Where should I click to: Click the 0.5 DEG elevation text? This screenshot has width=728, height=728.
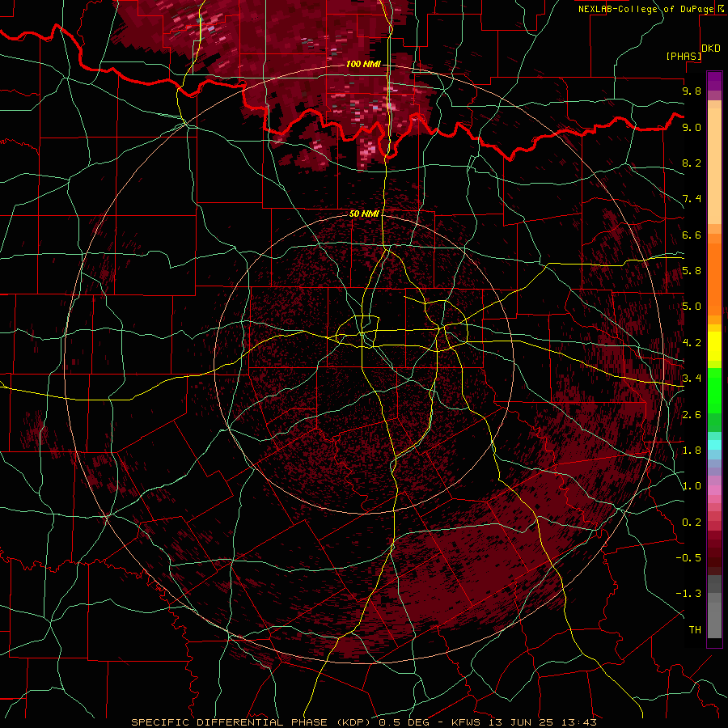(404, 722)
